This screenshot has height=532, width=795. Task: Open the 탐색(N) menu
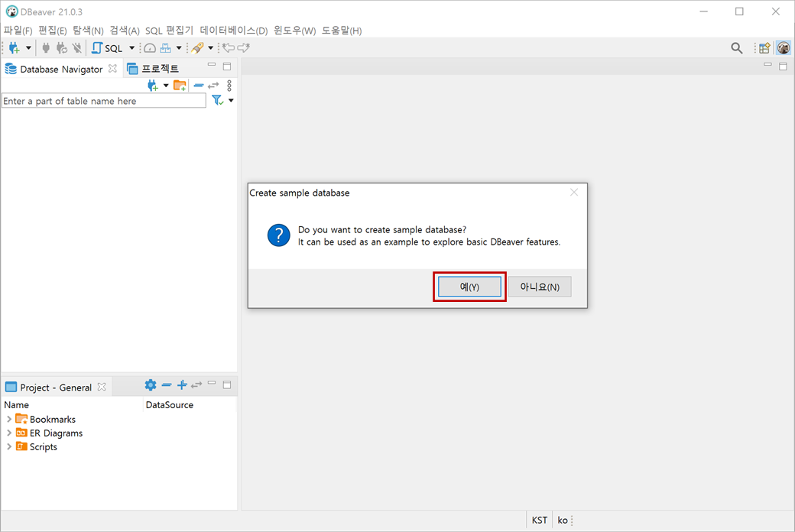click(x=88, y=31)
